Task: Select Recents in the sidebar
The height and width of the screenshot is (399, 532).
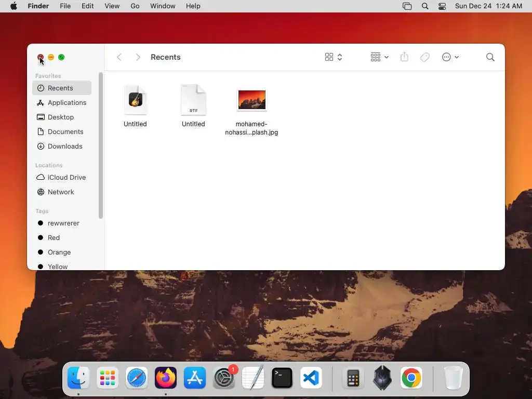Action: (x=62, y=88)
